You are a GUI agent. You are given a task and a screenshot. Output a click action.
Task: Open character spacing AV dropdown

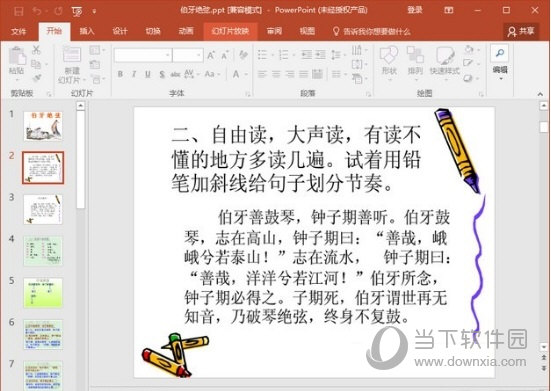191,74
